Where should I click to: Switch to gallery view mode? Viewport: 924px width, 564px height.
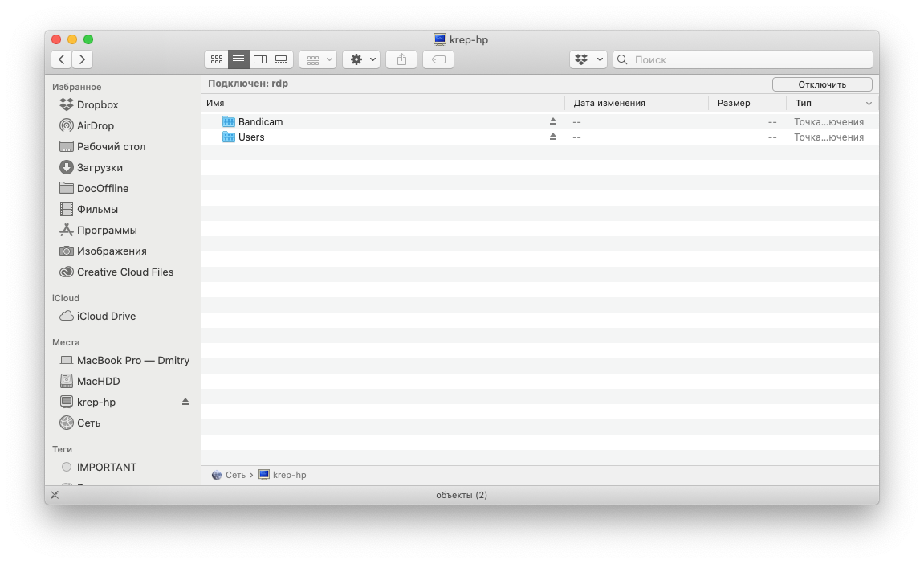281,59
